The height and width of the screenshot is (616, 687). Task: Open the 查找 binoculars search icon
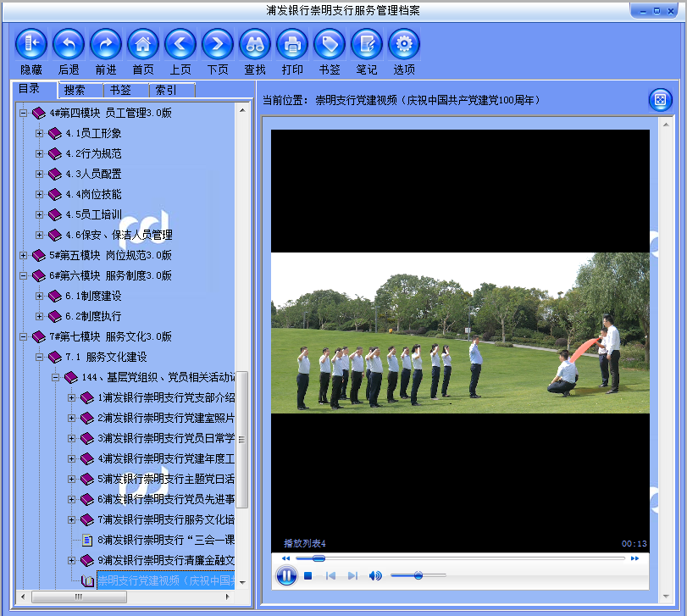(x=255, y=44)
